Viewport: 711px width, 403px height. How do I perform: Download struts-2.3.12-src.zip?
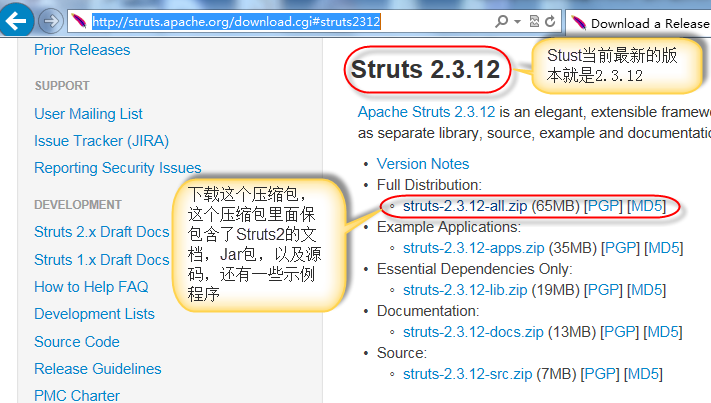tap(468, 374)
